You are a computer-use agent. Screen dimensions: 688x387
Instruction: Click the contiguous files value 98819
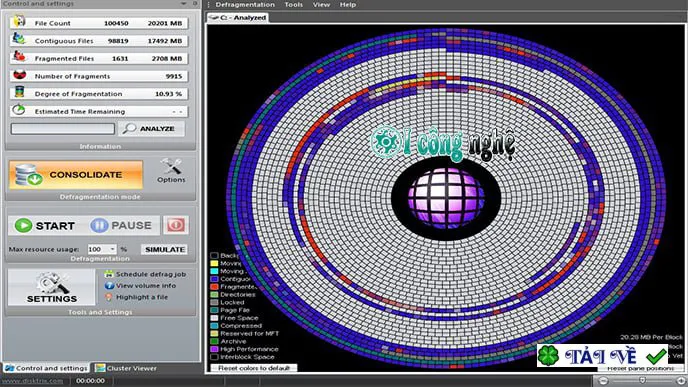[118, 41]
